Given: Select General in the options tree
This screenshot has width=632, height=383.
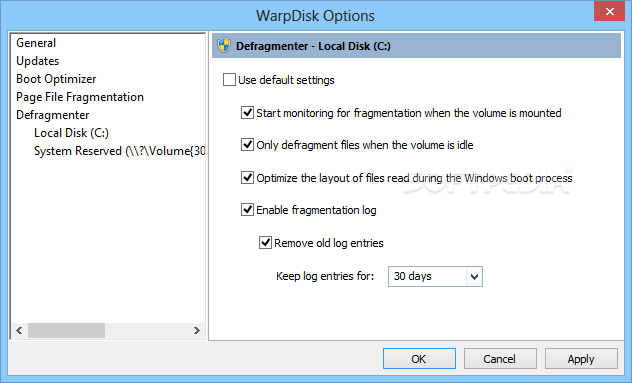Looking at the screenshot, I should click(36, 43).
